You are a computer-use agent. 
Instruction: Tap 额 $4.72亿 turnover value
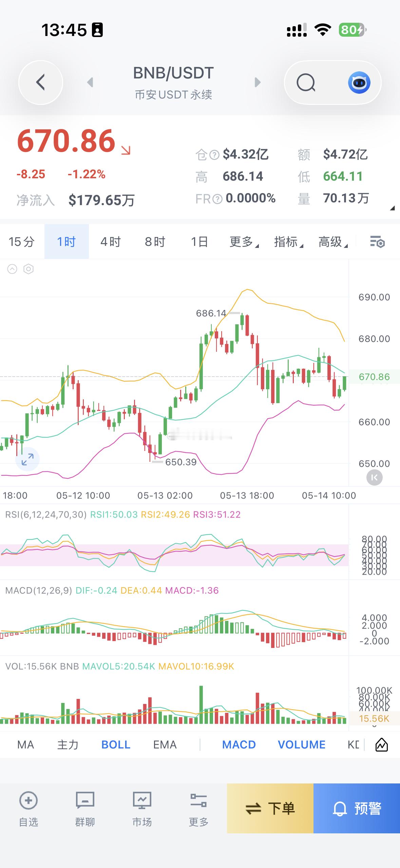click(345, 155)
